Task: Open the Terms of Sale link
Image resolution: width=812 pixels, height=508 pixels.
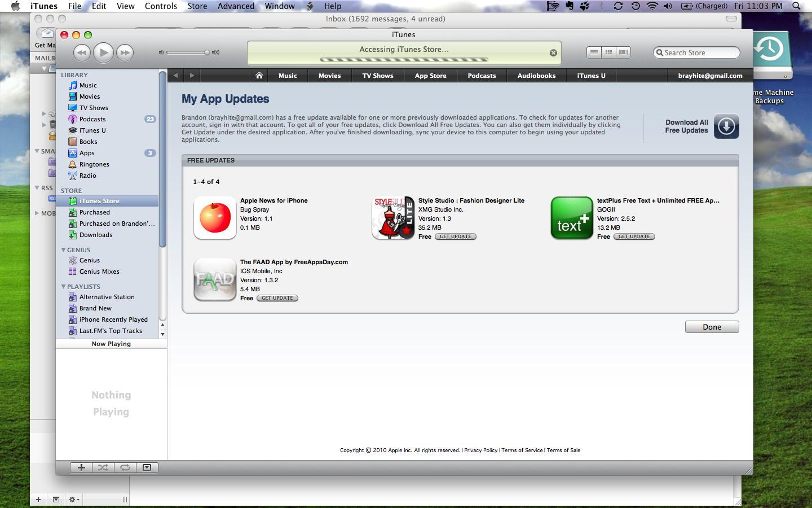Action: coord(563,450)
